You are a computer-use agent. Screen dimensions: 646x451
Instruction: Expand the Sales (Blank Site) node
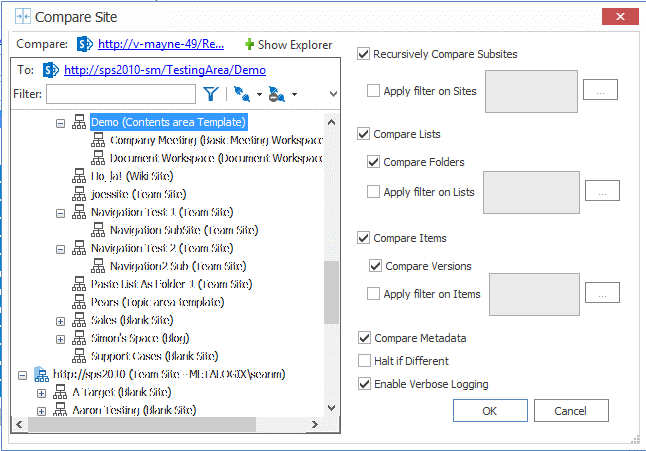[61, 321]
